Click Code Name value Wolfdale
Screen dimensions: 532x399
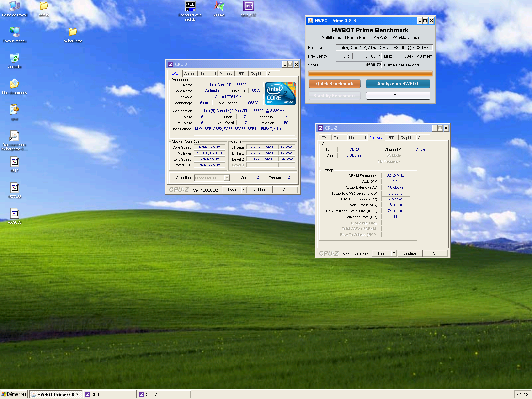[212, 91]
